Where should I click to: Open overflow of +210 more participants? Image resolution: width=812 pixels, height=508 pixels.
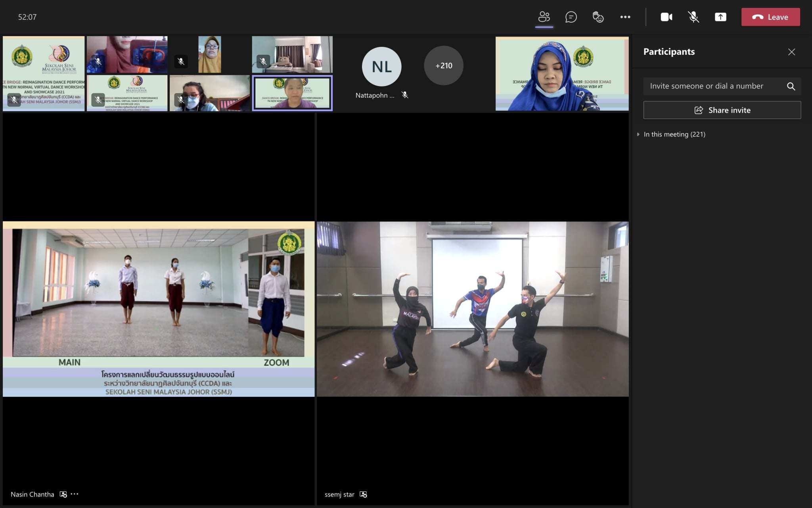click(x=443, y=66)
